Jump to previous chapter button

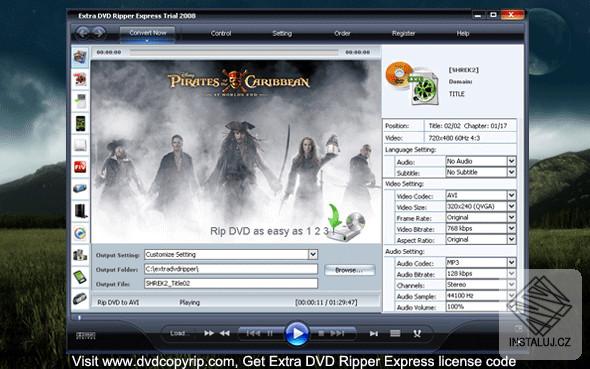[x=253, y=333]
